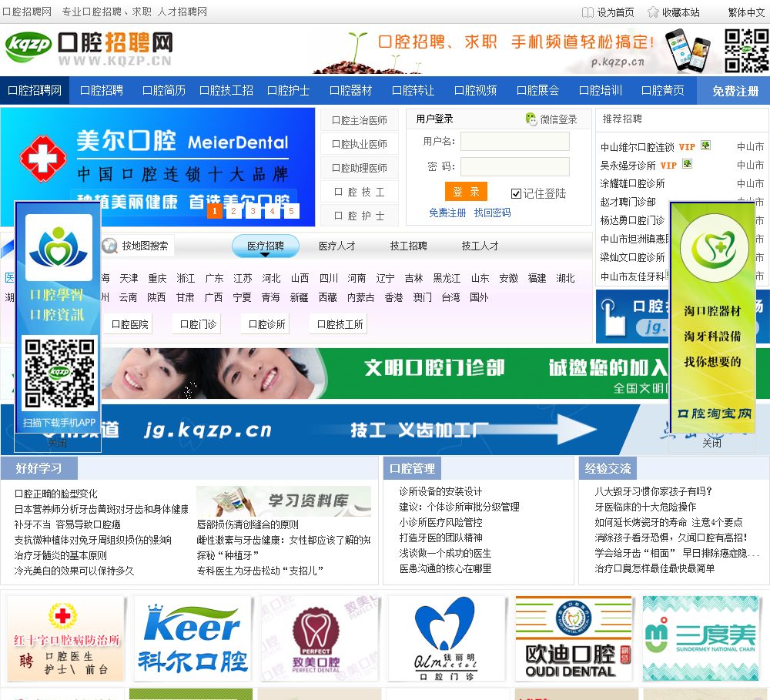
Task: Click the 口腔执业医师 category button
Action: pyautogui.click(x=360, y=144)
